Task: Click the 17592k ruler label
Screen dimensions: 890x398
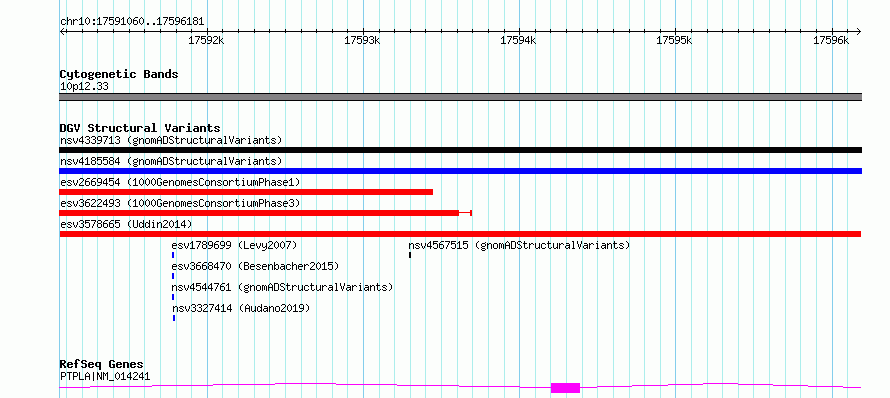Action: tap(207, 41)
